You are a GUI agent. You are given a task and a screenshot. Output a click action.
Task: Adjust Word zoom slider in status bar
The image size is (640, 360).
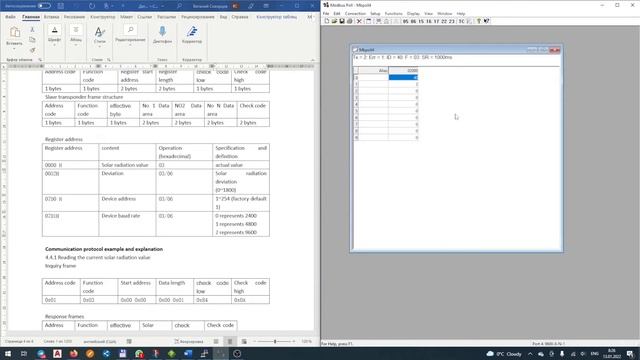click(275, 341)
